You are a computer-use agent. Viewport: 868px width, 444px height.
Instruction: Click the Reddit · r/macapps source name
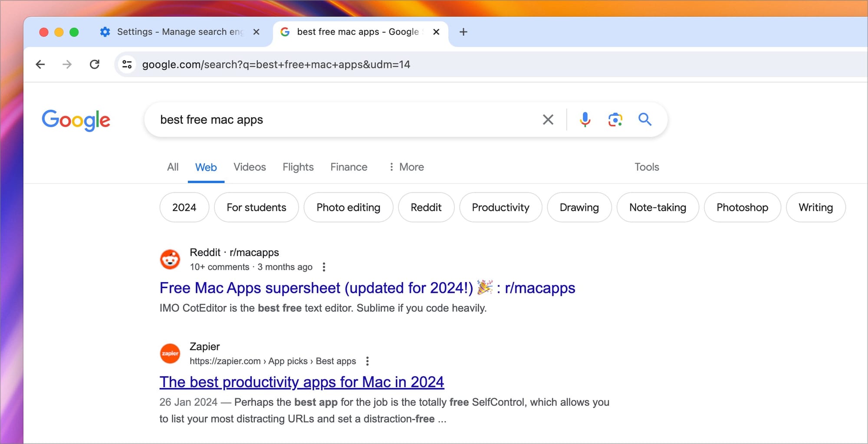click(x=234, y=253)
